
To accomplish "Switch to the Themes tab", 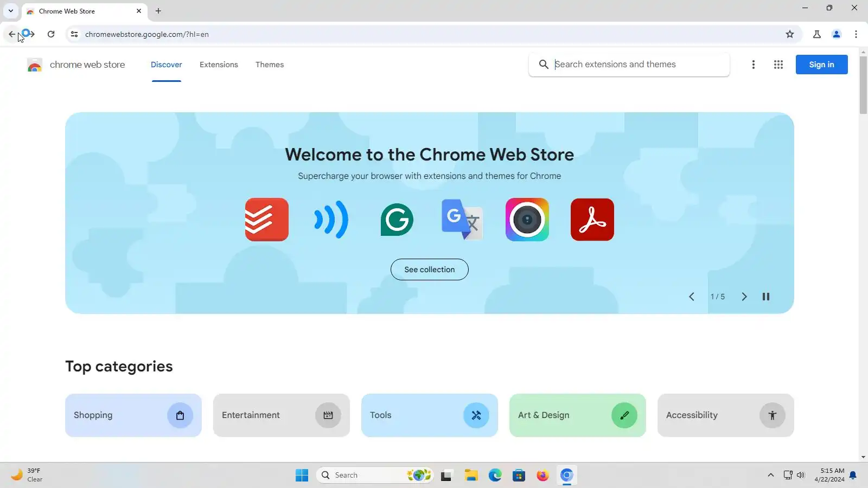I will pyautogui.click(x=270, y=65).
